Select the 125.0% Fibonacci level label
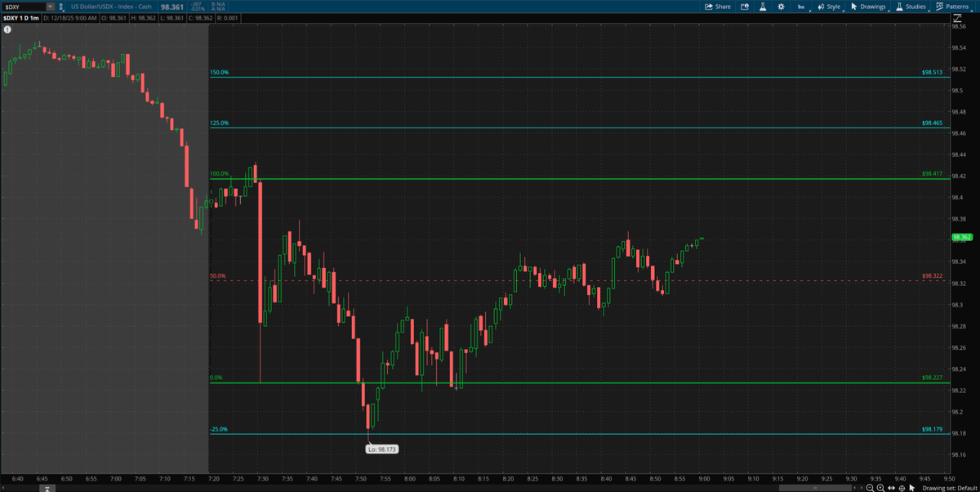 (220, 123)
